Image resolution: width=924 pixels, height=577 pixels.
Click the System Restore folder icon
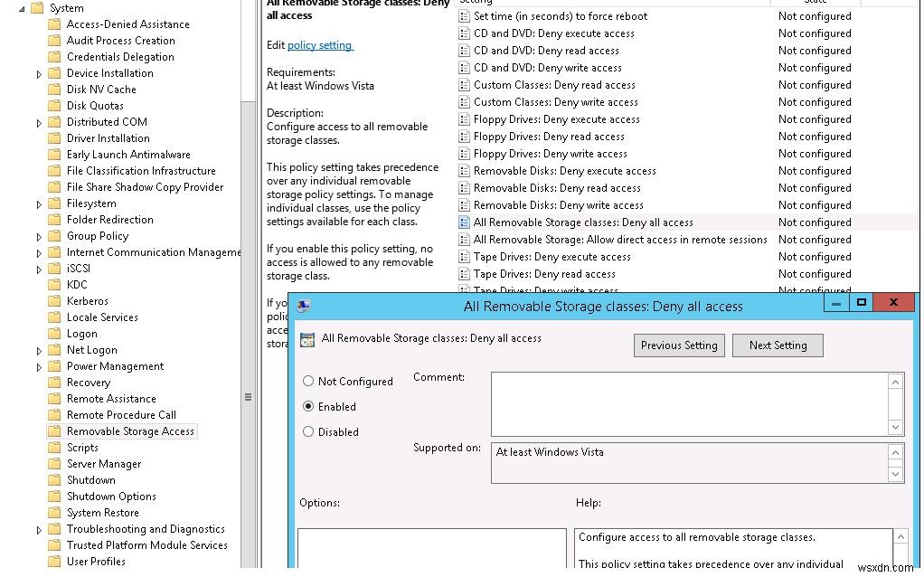pyautogui.click(x=54, y=512)
